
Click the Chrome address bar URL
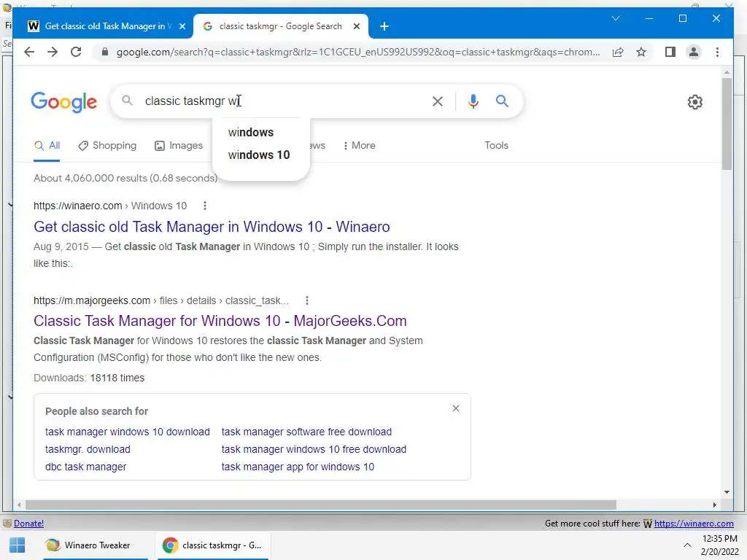[x=358, y=52]
